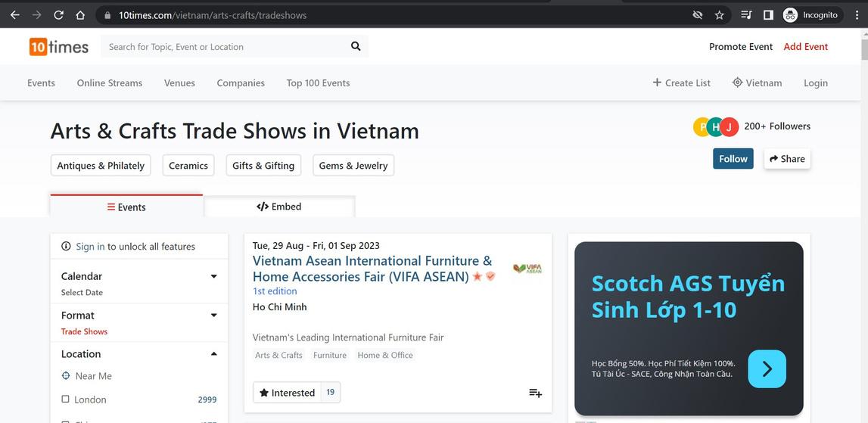Open the Events menu item
This screenshot has height=423, width=868.
[x=41, y=83]
